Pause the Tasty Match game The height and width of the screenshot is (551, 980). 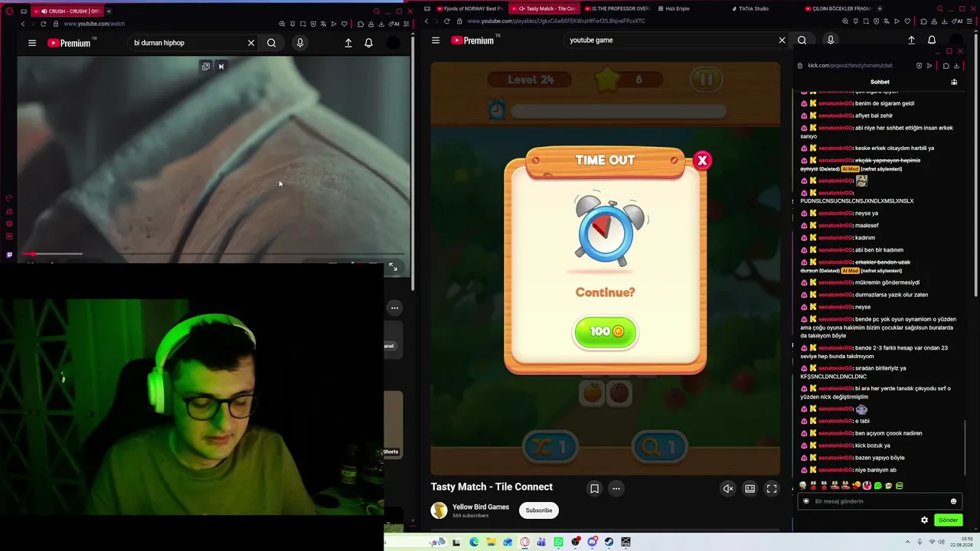pyautogui.click(x=706, y=79)
